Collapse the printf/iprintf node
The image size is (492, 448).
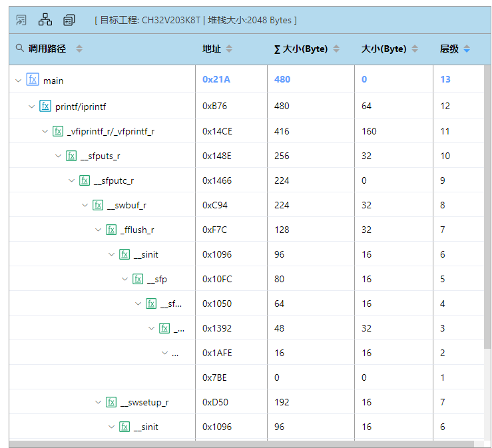click(x=32, y=107)
